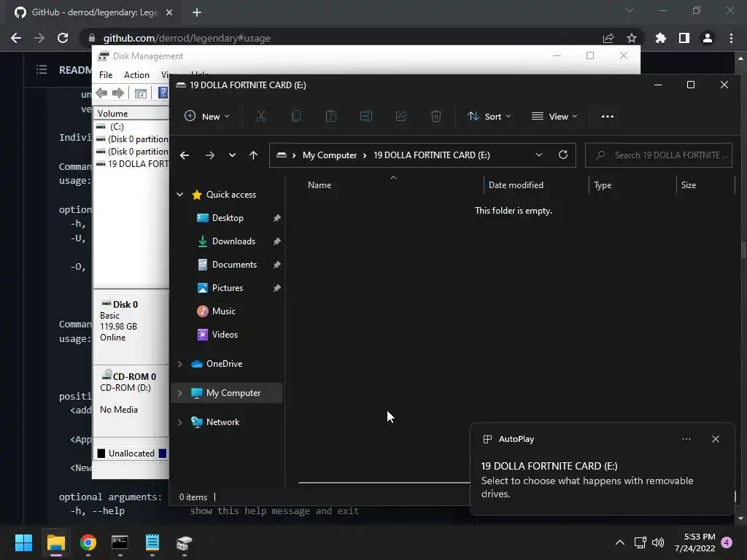
Task: Select Downloads in Quick access
Action: (x=233, y=241)
